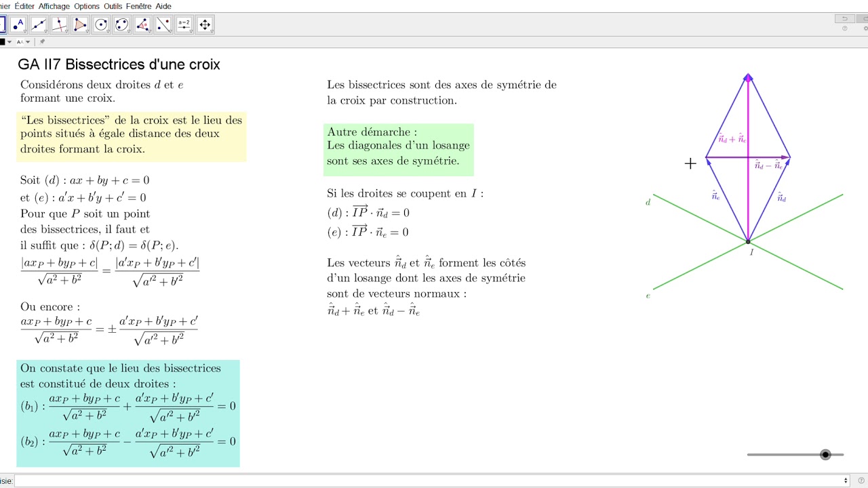Screen dimensions: 868x488
Task: Open the Affichage menu
Action: pos(54,6)
